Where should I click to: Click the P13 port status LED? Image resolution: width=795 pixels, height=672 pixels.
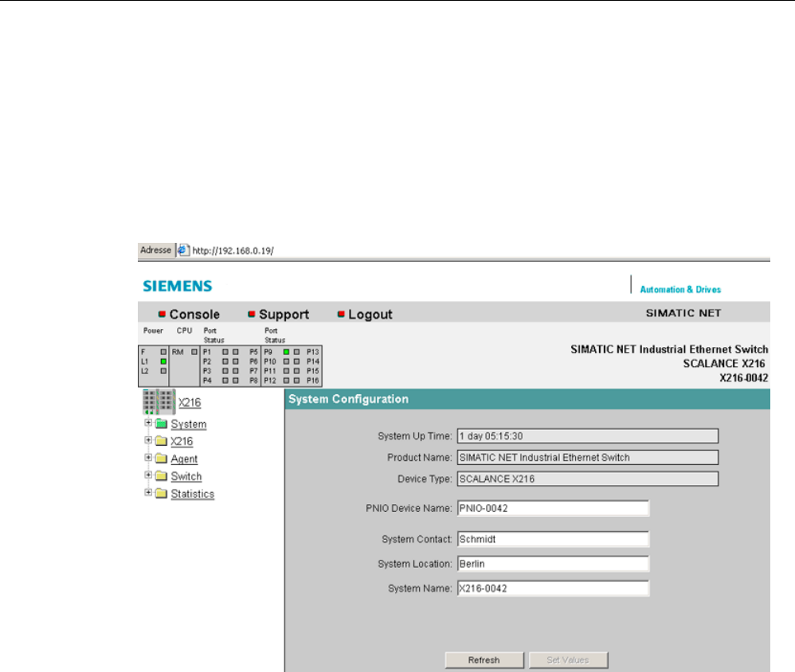(296, 352)
